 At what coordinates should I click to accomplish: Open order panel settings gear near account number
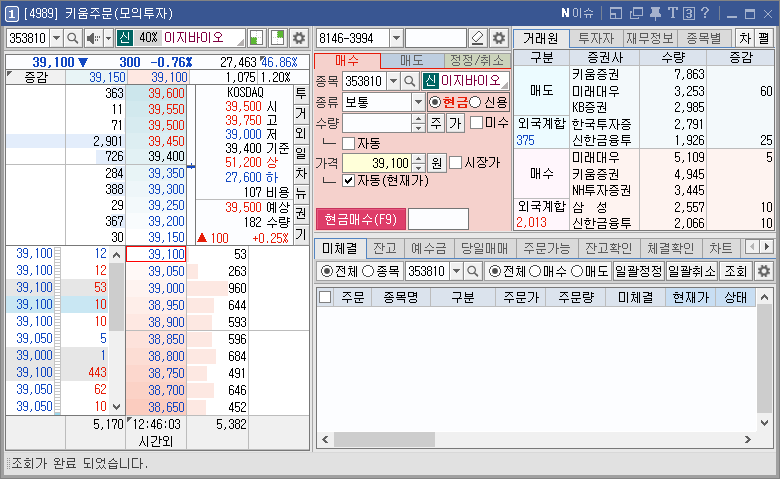coord(498,38)
